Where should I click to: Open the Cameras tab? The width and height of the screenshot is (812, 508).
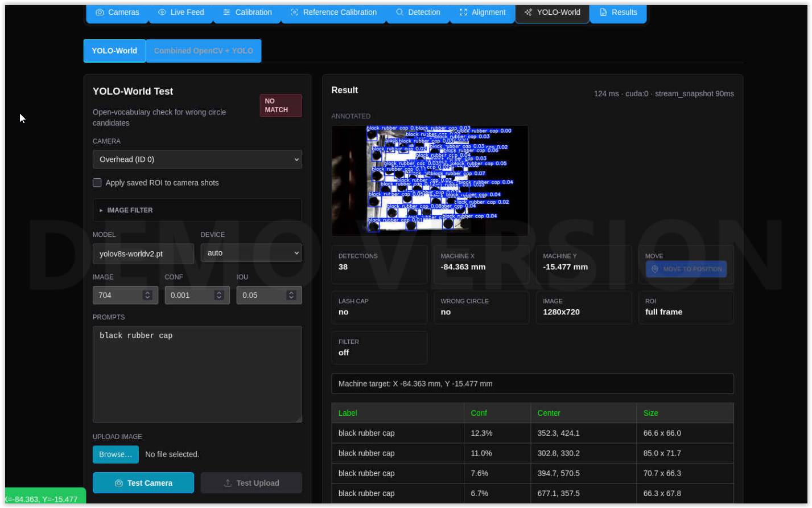tap(117, 13)
